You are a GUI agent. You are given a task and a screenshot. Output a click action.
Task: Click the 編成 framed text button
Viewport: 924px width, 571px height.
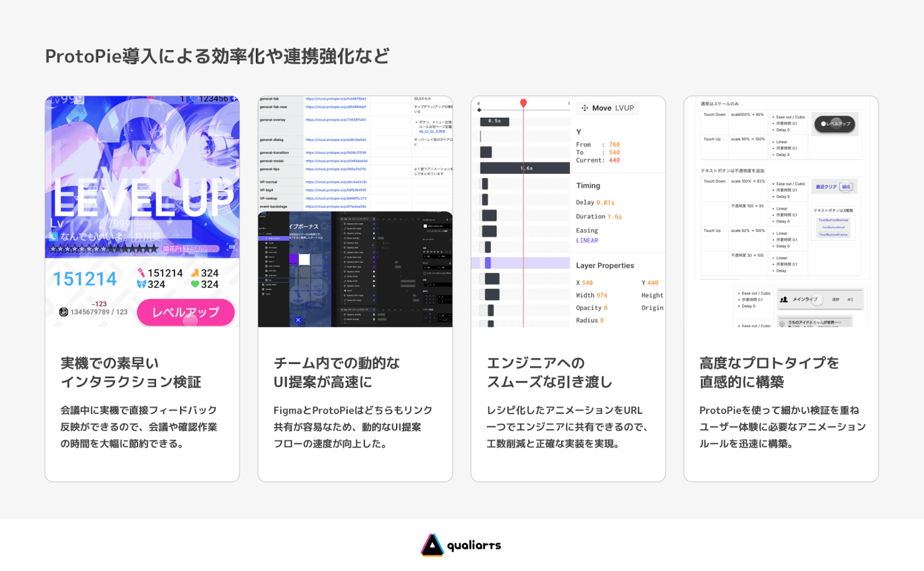(x=846, y=187)
